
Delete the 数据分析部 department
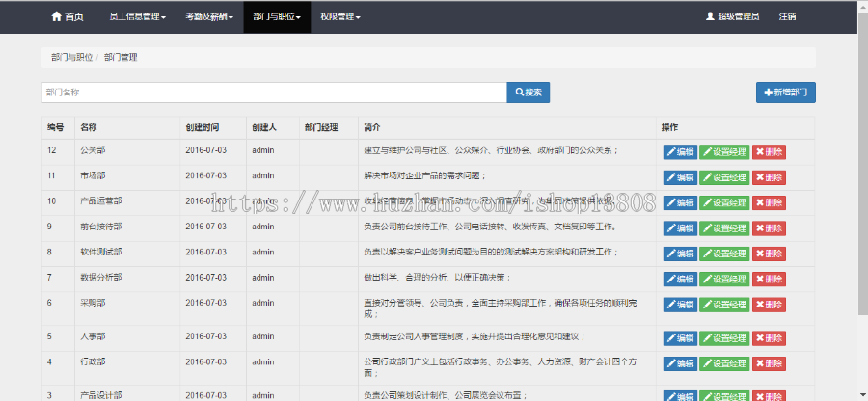(x=769, y=280)
